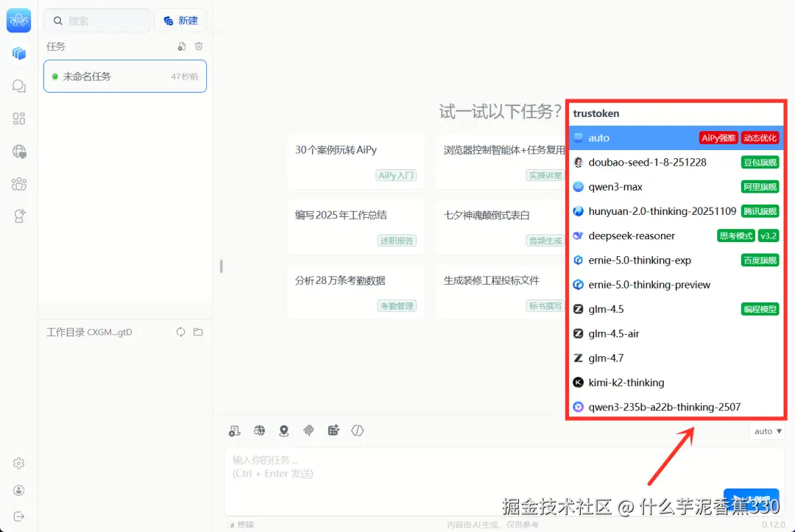
Task: Click the 搜索 search input field
Action: coord(97,21)
